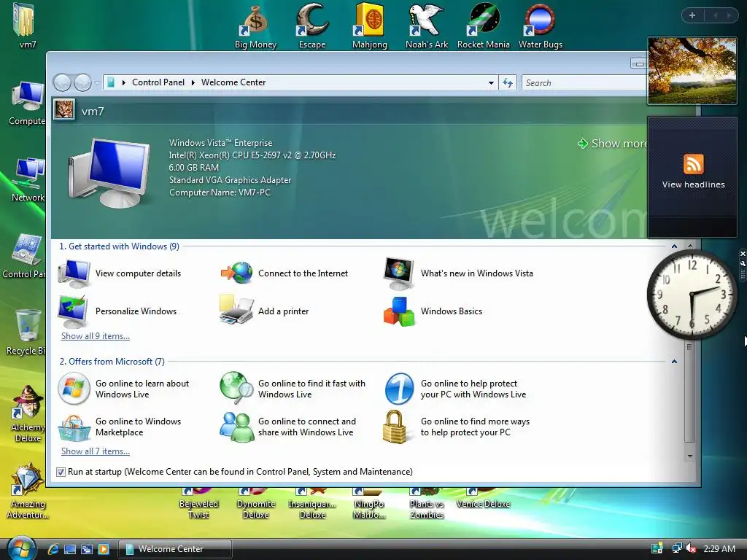Viewport: 747px width, 560px height.
Task: Click the sidebar add gadget plus button
Action: (x=692, y=15)
